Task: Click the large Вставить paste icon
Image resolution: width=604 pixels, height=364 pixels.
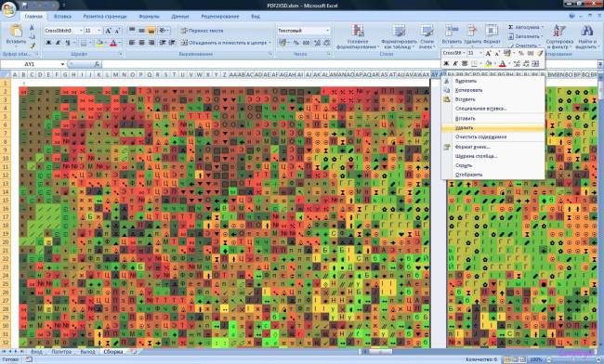Action: pyautogui.click(x=16, y=32)
